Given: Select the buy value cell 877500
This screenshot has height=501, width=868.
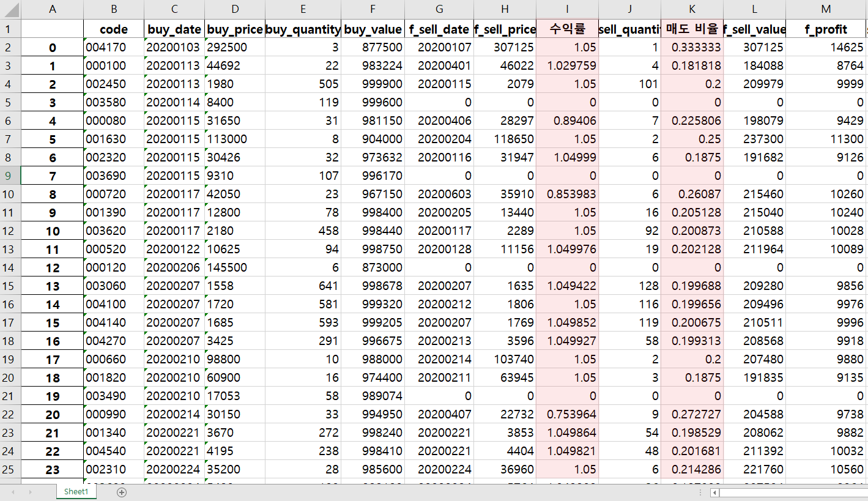Looking at the screenshot, I should pos(373,47).
